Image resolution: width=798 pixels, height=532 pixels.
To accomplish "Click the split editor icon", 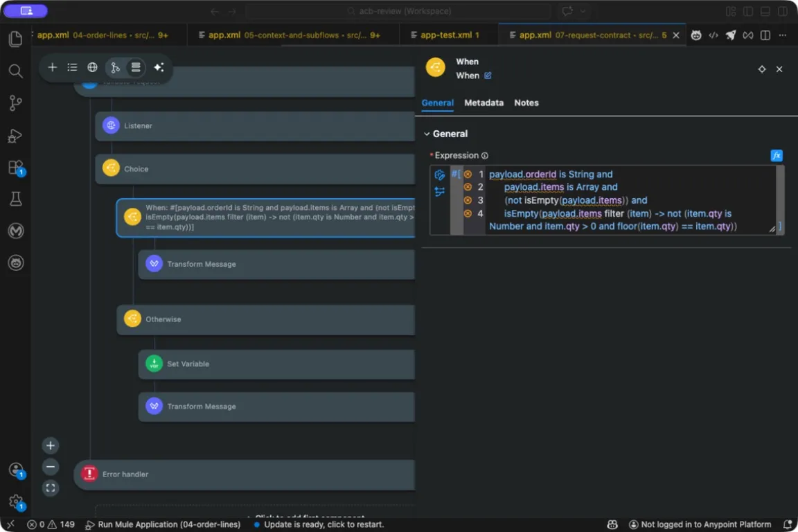I will pyautogui.click(x=765, y=35).
